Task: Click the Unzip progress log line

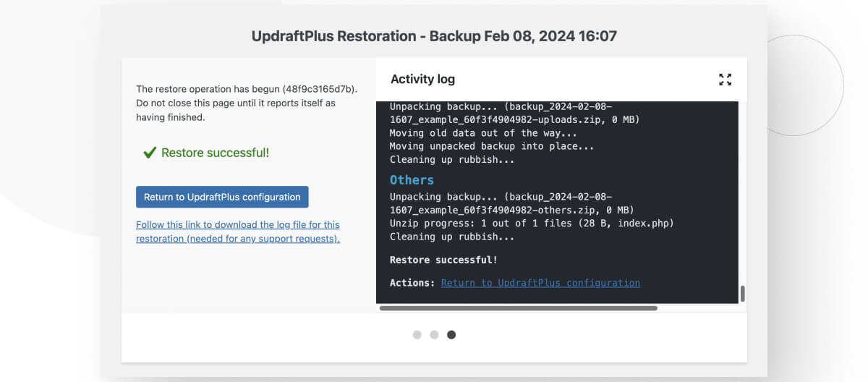Action: tap(532, 224)
